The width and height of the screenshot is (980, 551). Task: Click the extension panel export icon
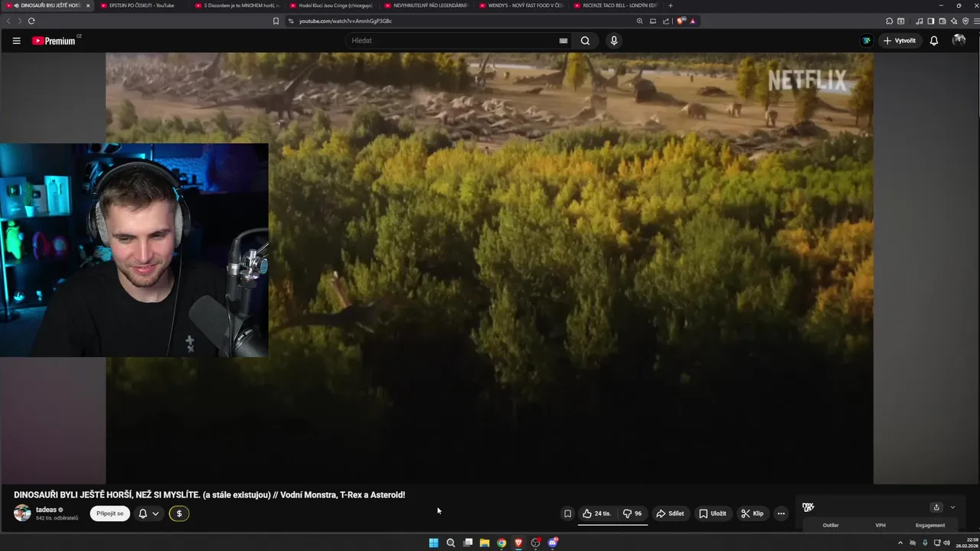[x=936, y=507]
